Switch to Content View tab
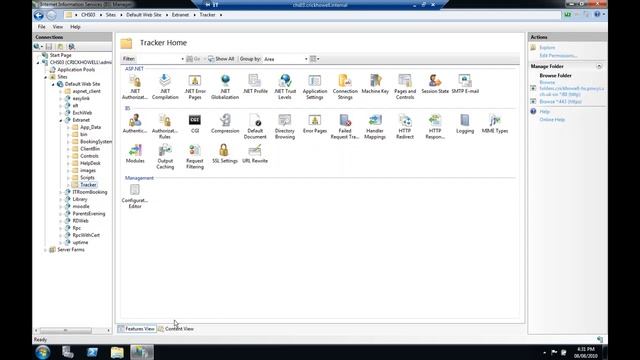Viewport: 640px width, 360px height. (176, 329)
